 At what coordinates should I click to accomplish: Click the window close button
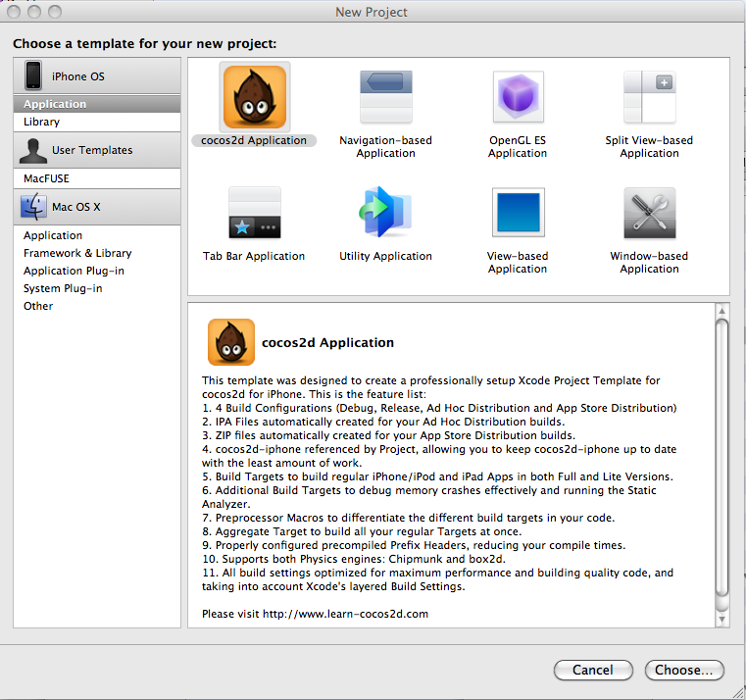pos(14,12)
